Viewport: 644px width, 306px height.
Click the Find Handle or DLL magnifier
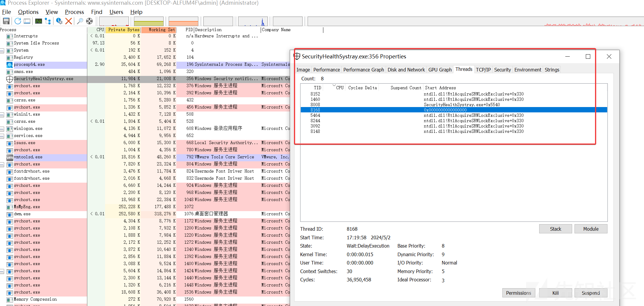pos(80,21)
